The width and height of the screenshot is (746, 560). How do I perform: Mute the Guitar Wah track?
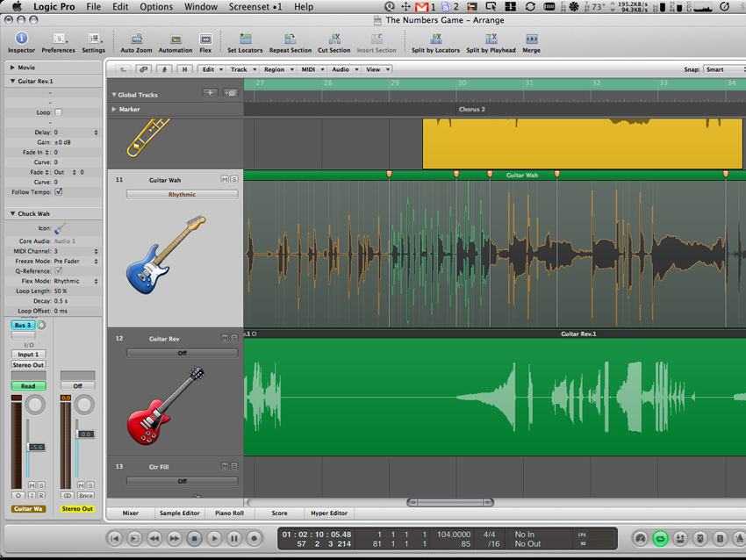(225, 179)
